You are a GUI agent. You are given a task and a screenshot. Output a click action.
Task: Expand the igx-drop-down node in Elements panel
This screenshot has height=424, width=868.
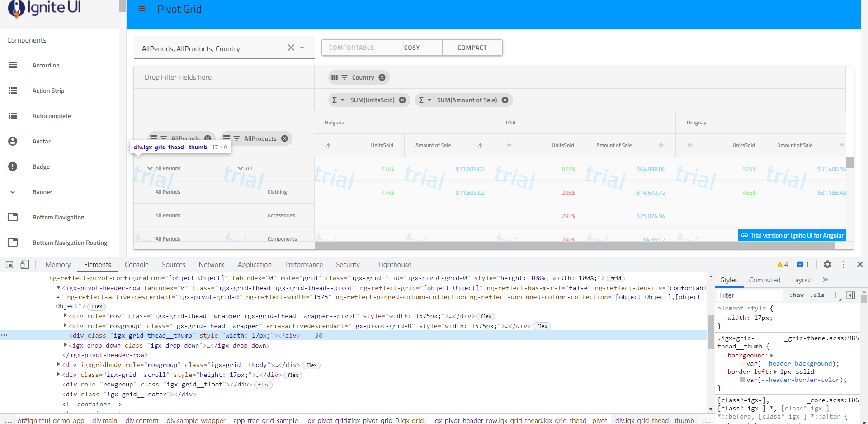pos(65,345)
